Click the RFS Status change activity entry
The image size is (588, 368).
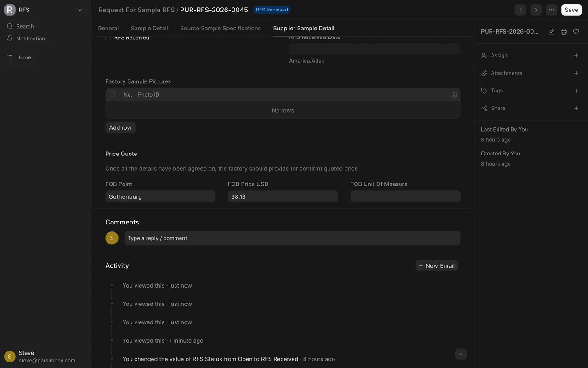pyautogui.click(x=229, y=359)
